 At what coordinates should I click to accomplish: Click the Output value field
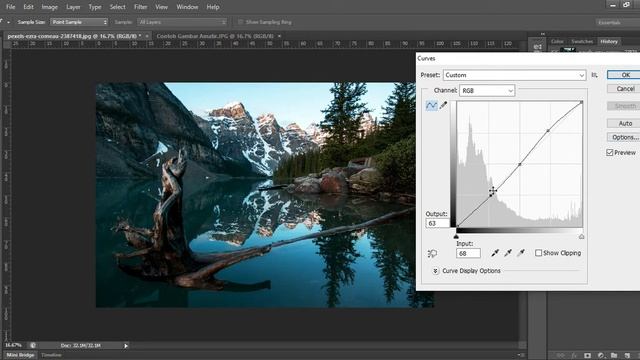click(438, 223)
